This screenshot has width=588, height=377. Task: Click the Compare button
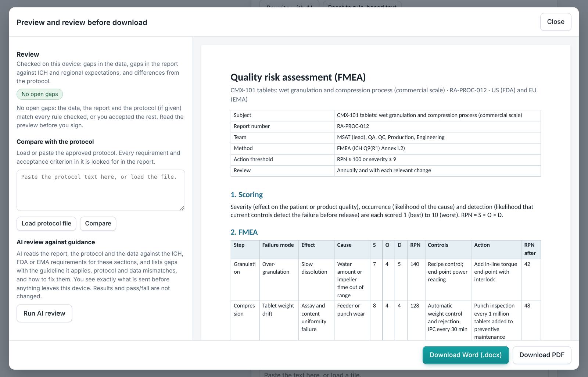(x=98, y=224)
